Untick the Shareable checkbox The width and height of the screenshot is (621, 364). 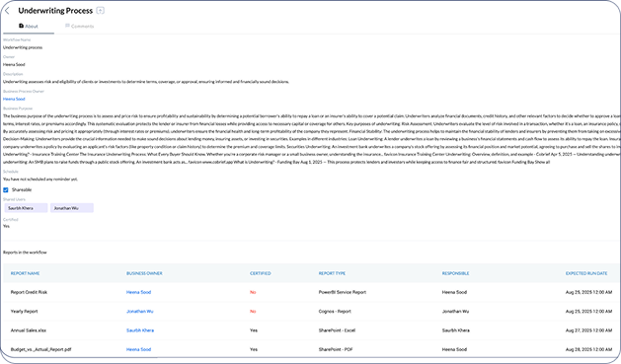[x=6, y=190]
